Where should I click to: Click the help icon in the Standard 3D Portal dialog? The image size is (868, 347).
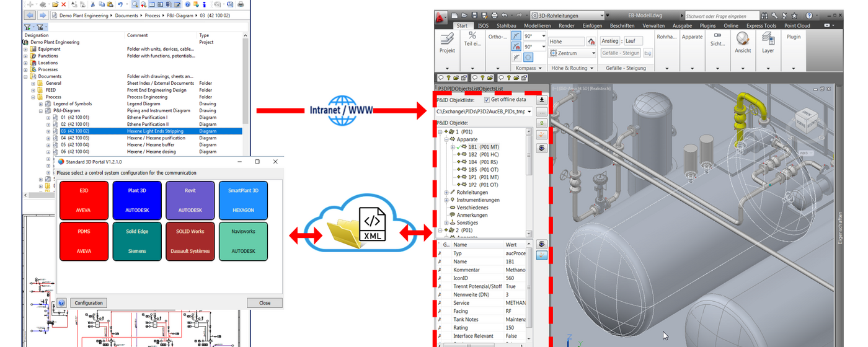coord(62,303)
